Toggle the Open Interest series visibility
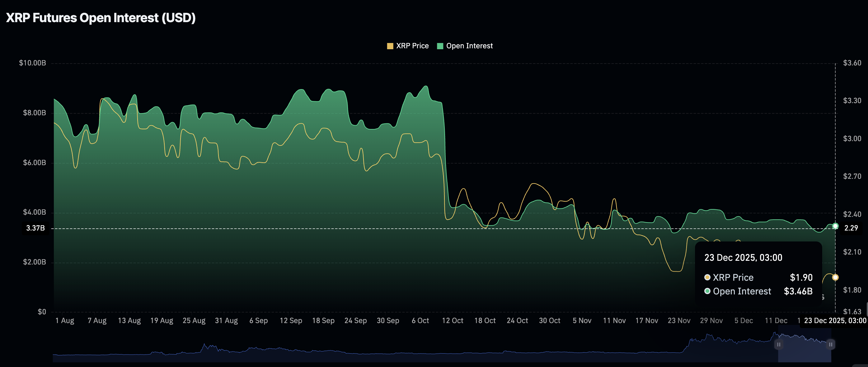Viewport: 868px width, 367px height. click(x=469, y=45)
